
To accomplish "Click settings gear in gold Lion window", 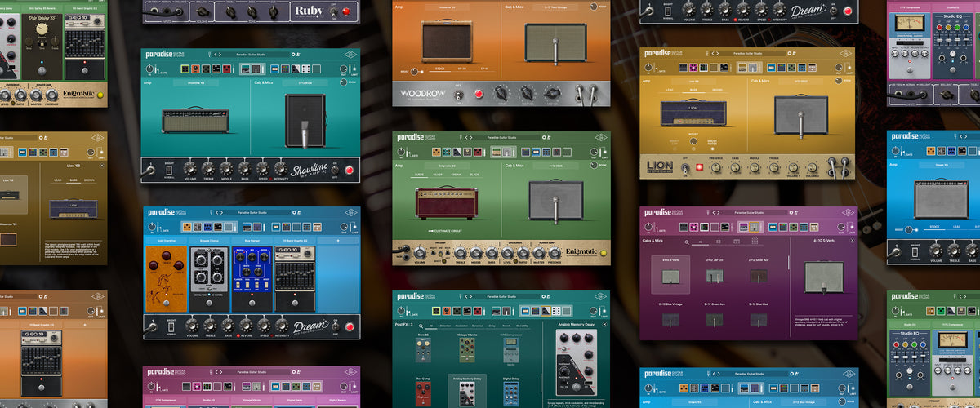I will (x=789, y=53).
